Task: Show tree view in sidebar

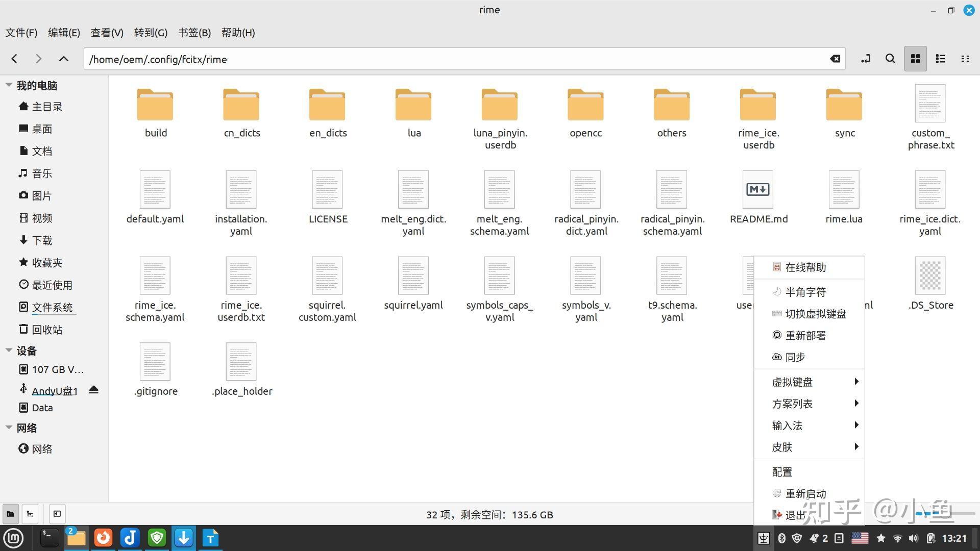Action: pos(30,514)
